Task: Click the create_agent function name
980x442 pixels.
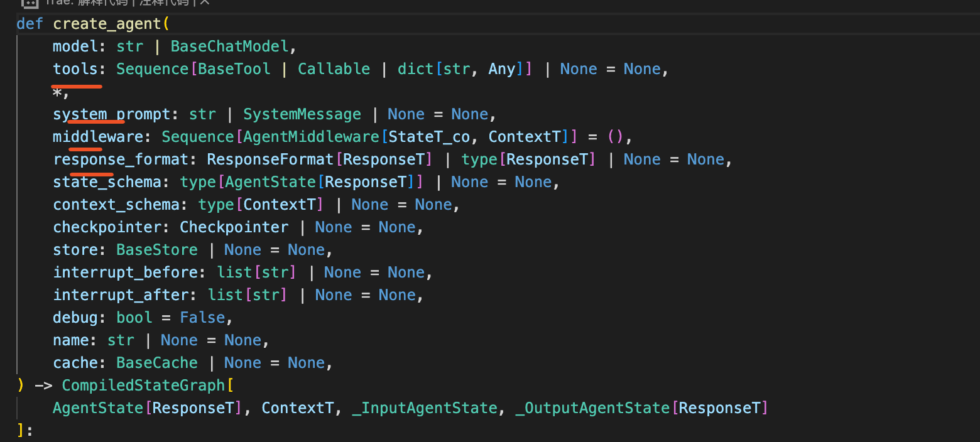Action: [x=107, y=24]
